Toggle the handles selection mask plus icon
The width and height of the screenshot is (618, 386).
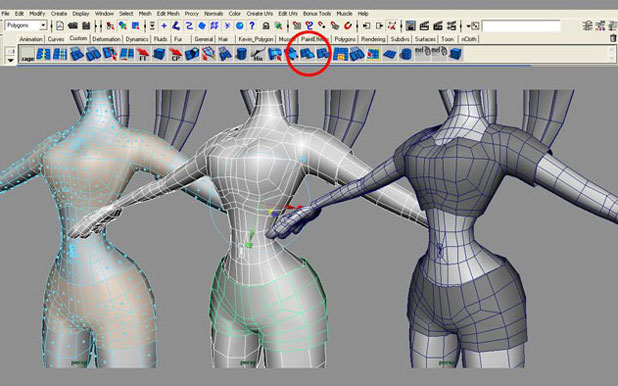point(164,26)
